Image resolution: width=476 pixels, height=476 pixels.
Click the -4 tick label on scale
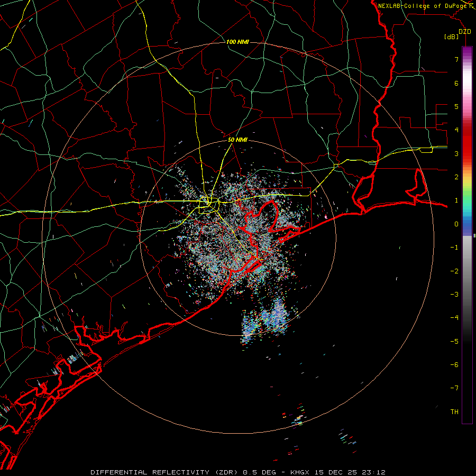click(x=454, y=318)
